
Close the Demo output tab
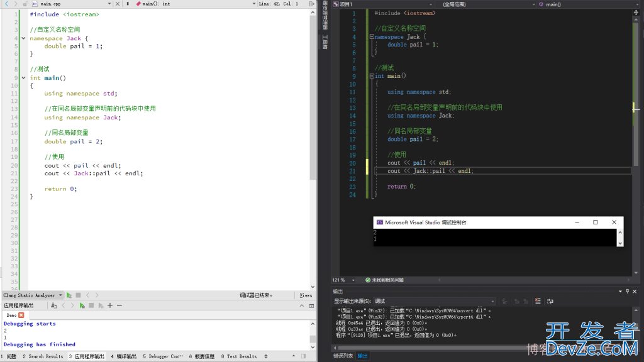click(21, 315)
